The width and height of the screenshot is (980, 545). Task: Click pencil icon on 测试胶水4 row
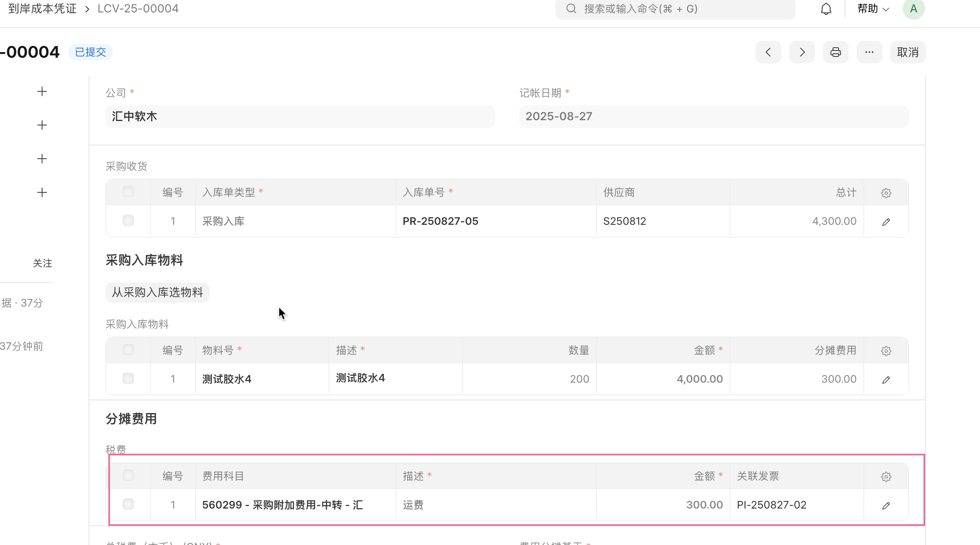coord(886,379)
